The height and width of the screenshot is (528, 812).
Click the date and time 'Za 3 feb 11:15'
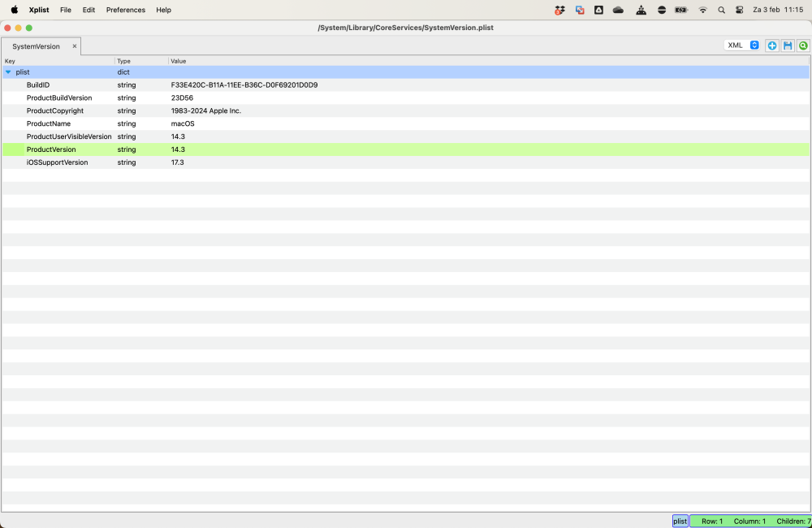(x=779, y=10)
